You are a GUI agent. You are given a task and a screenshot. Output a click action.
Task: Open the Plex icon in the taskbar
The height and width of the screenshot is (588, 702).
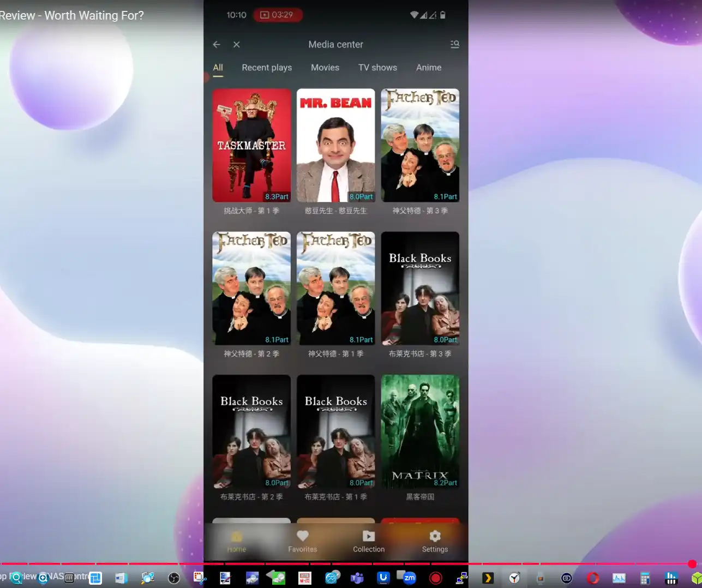click(x=488, y=578)
